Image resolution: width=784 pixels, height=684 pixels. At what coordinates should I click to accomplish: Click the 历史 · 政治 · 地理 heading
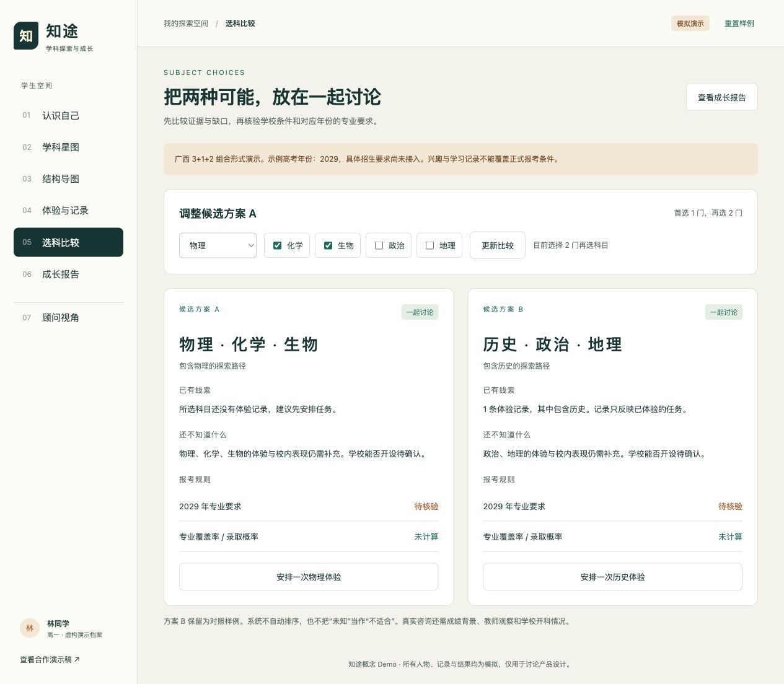point(553,344)
